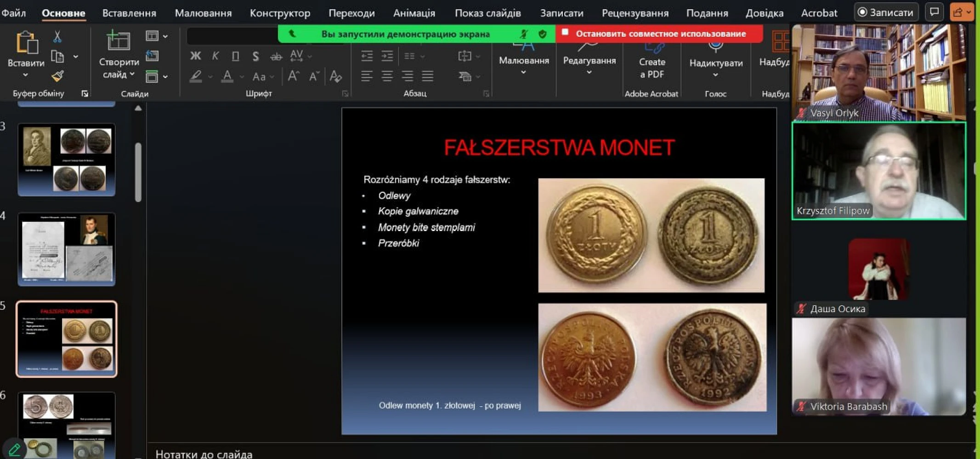Click the Clear All Formatting icon
980x459 pixels.
336,76
